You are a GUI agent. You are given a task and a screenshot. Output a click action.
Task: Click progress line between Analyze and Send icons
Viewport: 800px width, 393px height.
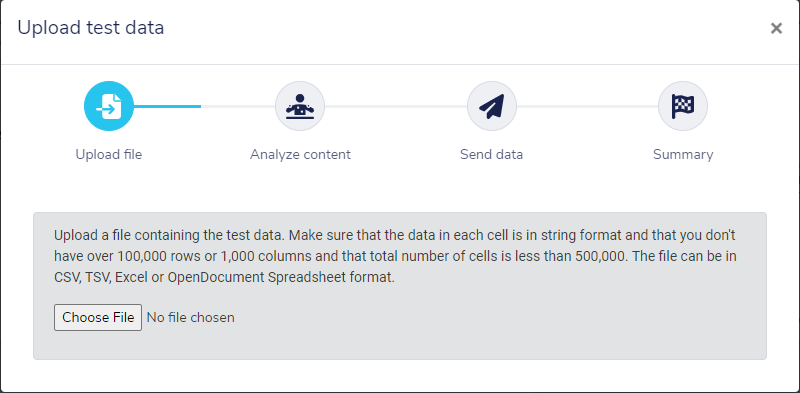[396, 106]
